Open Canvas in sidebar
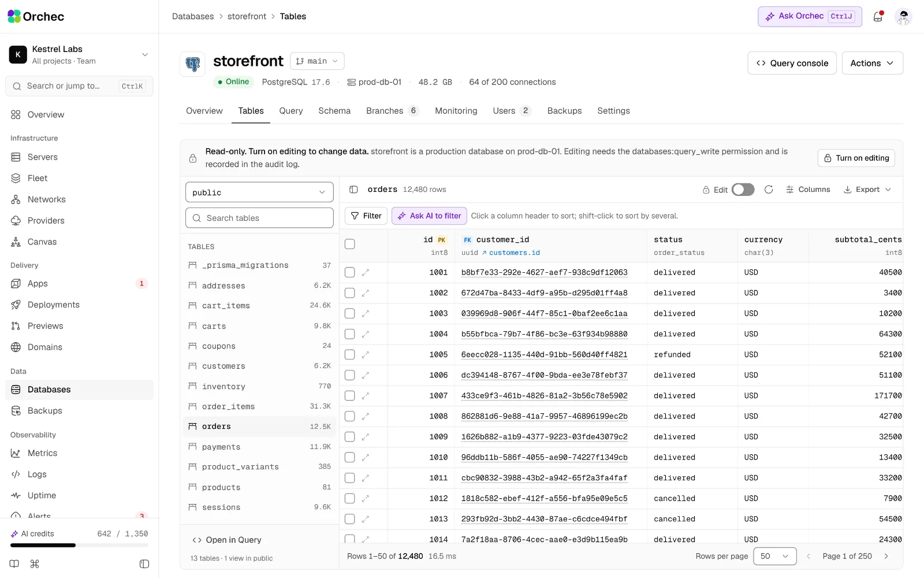924x578 pixels. [80, 242]
